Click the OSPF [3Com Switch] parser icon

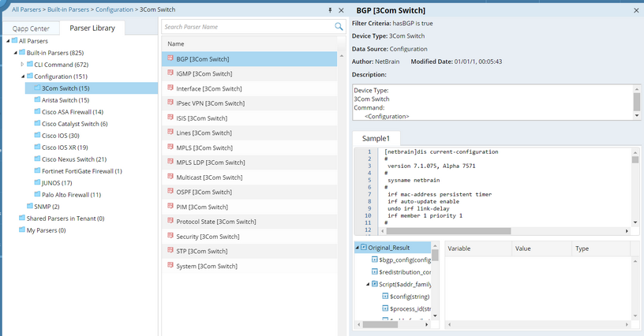(170, 192)
